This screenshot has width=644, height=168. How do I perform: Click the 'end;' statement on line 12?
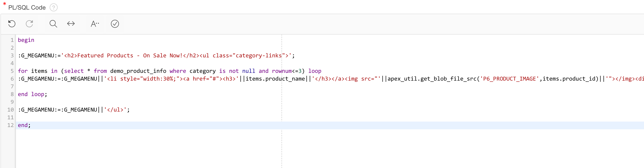tap(24, 125)
